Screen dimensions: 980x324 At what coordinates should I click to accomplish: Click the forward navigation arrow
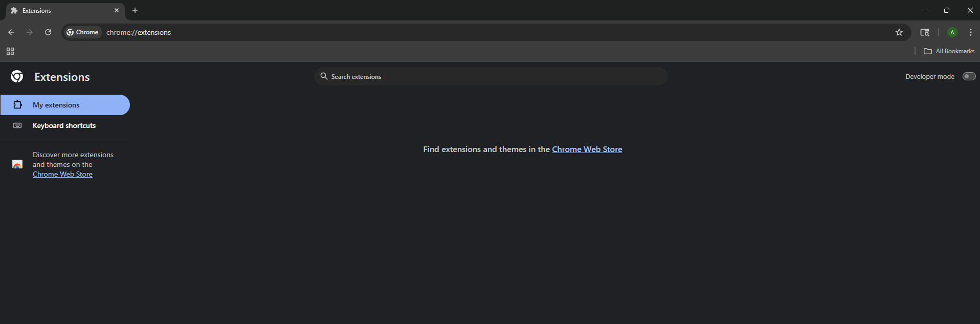[30, 32]
